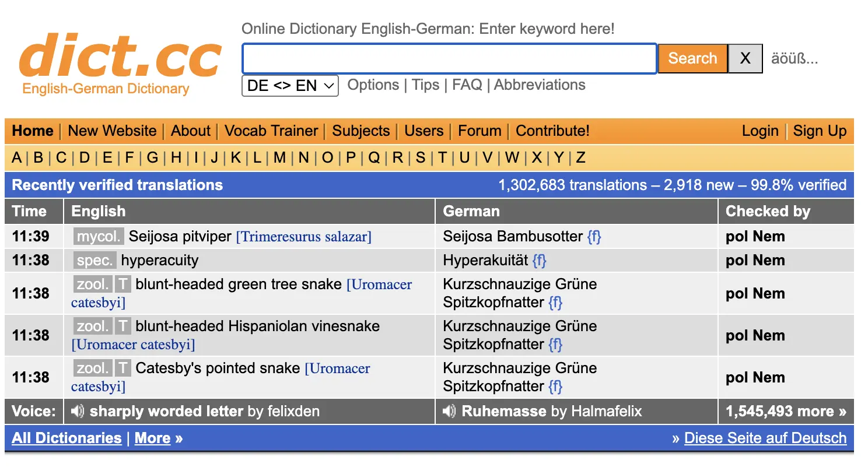The width and height of the screenshot is (868, 467).
Task: Go to the Forum section
Action: tap(480, 131)
